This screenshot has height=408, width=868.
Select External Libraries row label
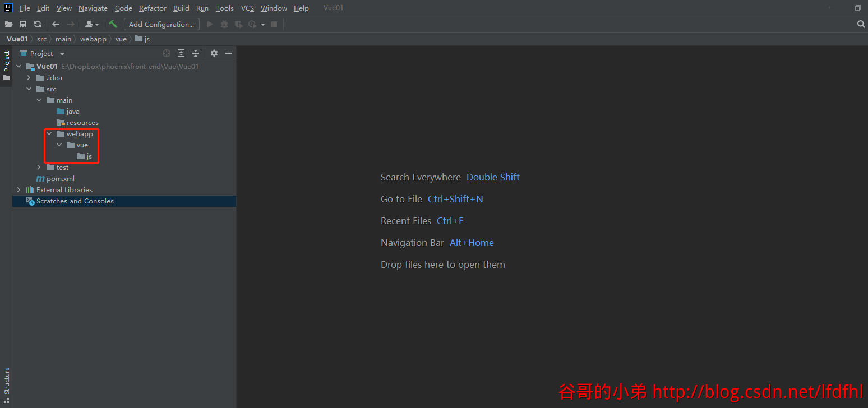tap(64, 190)
